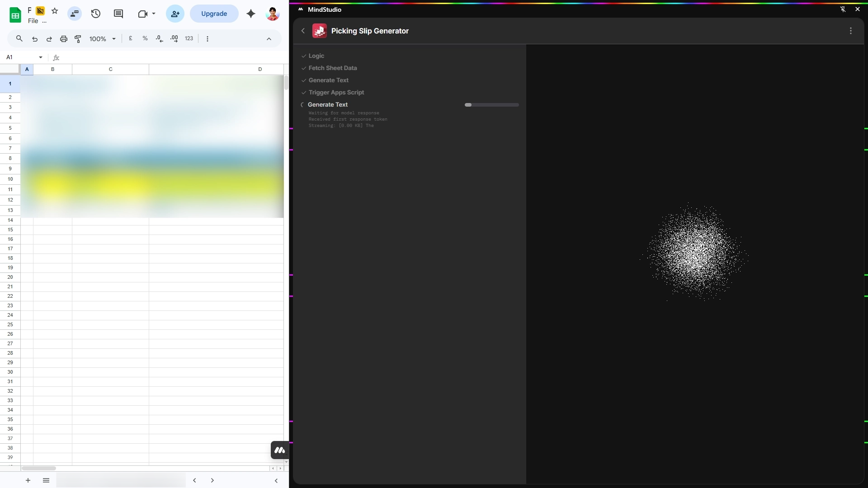
Task: Open the comments panel icon
Action: pos(118,14)
